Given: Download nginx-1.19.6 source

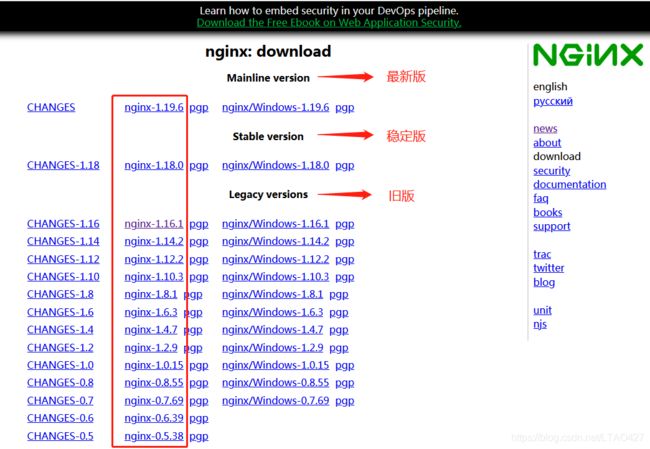Looking at the screenshot, I should pos(154,107).
